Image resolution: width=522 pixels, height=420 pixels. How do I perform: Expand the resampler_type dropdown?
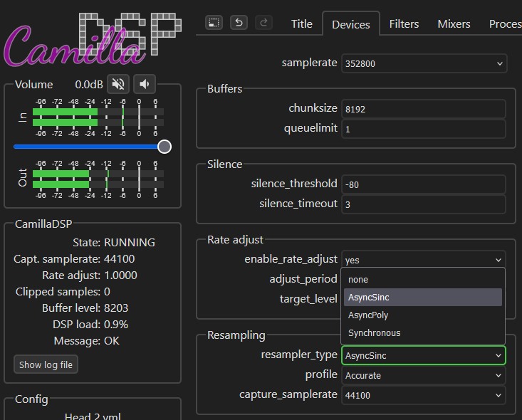point(424,355)
